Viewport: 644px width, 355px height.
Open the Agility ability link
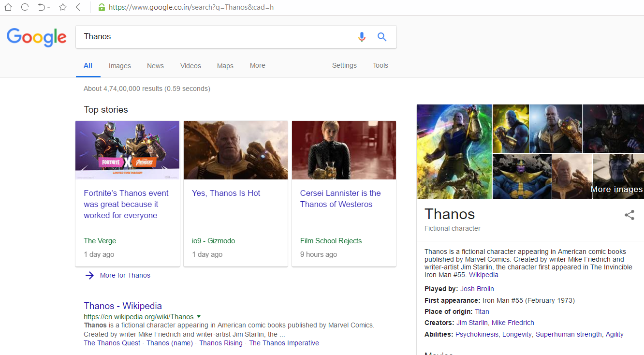[615, 334]
